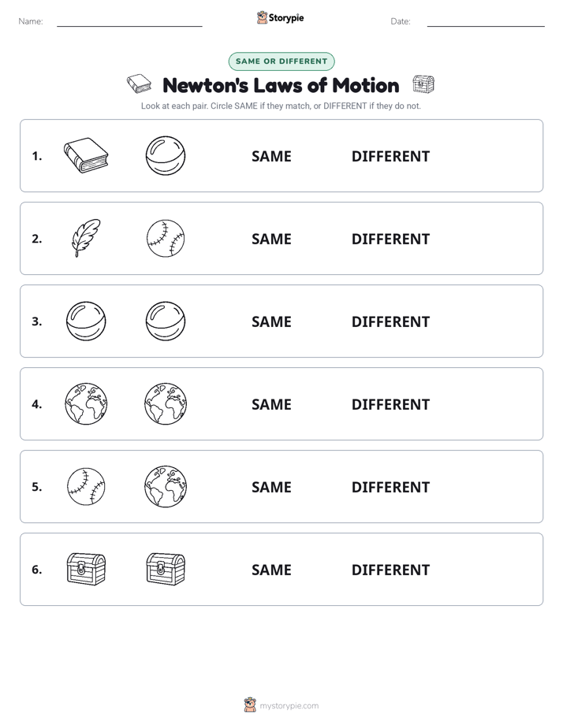The image size is (563, 728).
Task: Click the baseball icon in row 2
Action: pos(166,238)
